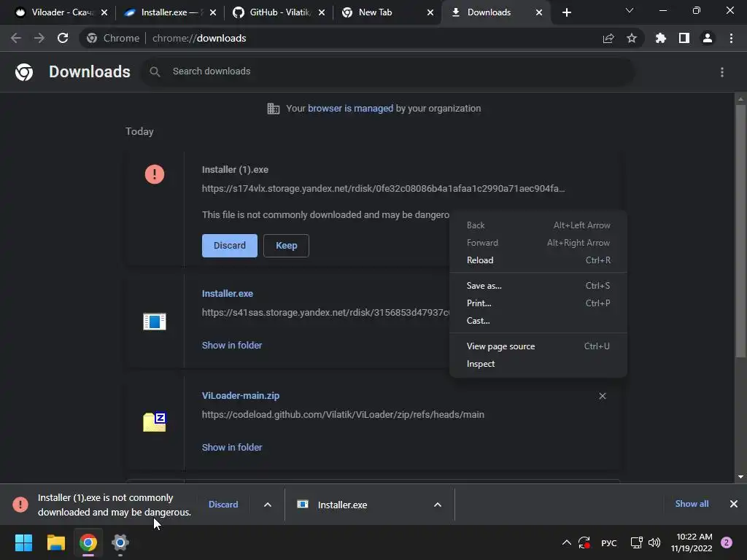Open the Downloads page more actions menu
The image size is (747, 560).
pos(722,72)
